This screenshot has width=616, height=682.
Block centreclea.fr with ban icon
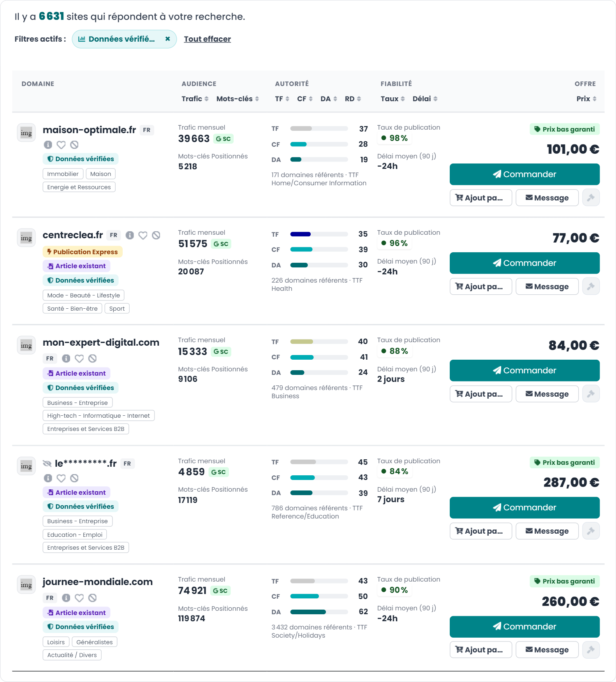[x=156, y=235]
